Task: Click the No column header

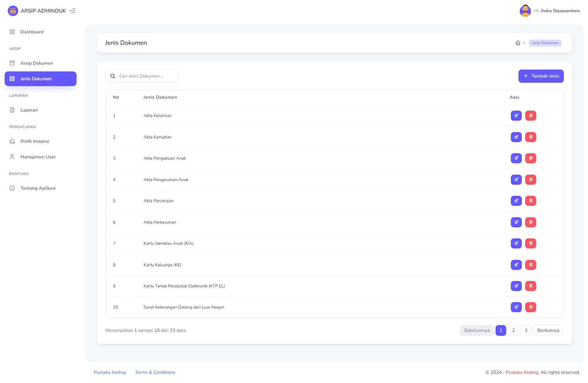Action: pyautogui.click(x=116, y=97)
